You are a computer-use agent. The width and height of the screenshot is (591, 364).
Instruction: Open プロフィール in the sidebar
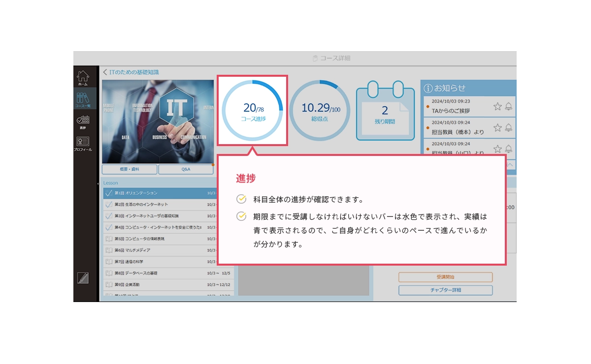coord(83,143)
